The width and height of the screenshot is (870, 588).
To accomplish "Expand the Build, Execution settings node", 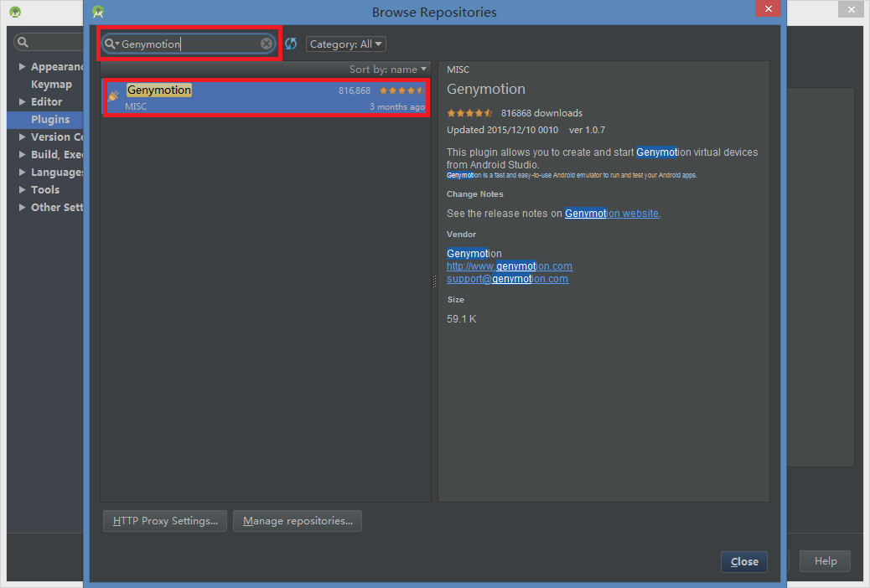I will click(x=22, y=154).
